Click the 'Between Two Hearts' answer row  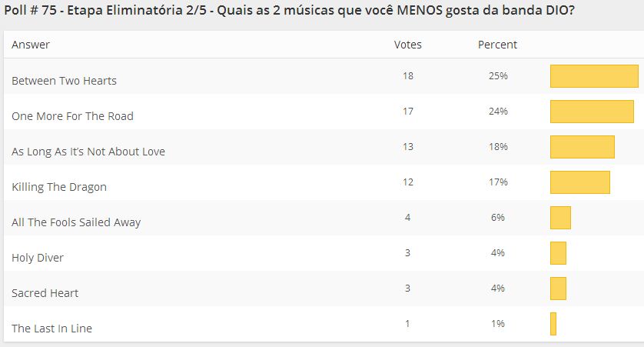point(64,81)
